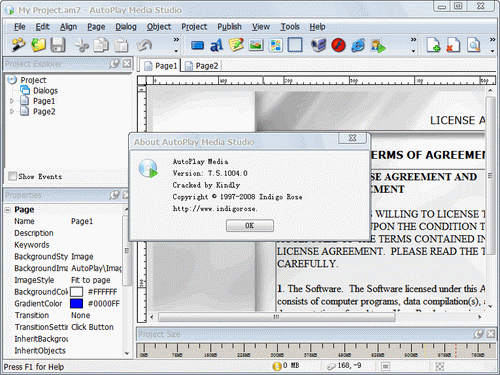Insert a Web browser object
The image size is (500, 375).
[358, 45]
